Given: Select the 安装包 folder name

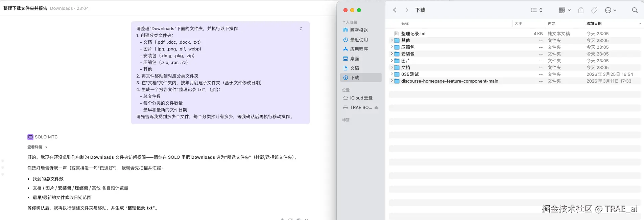Looking at the screenshot, I should [x=408, y=54].
